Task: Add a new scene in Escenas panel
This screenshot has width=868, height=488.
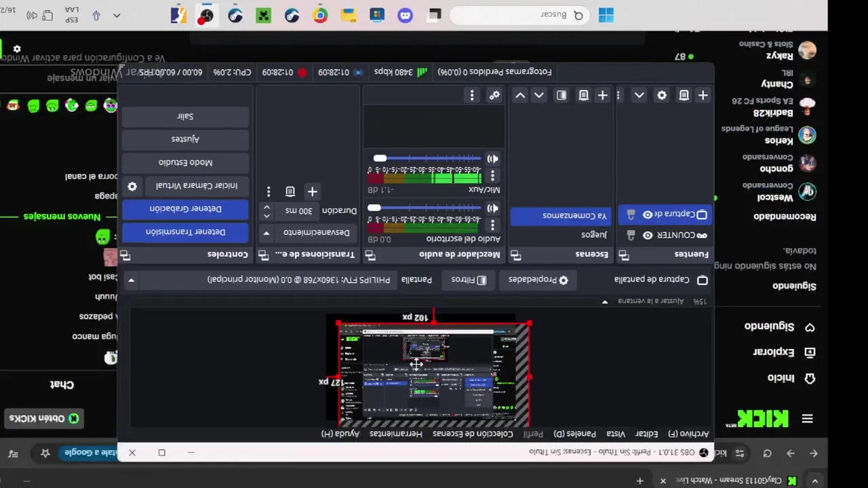Action: click(602, 96)
